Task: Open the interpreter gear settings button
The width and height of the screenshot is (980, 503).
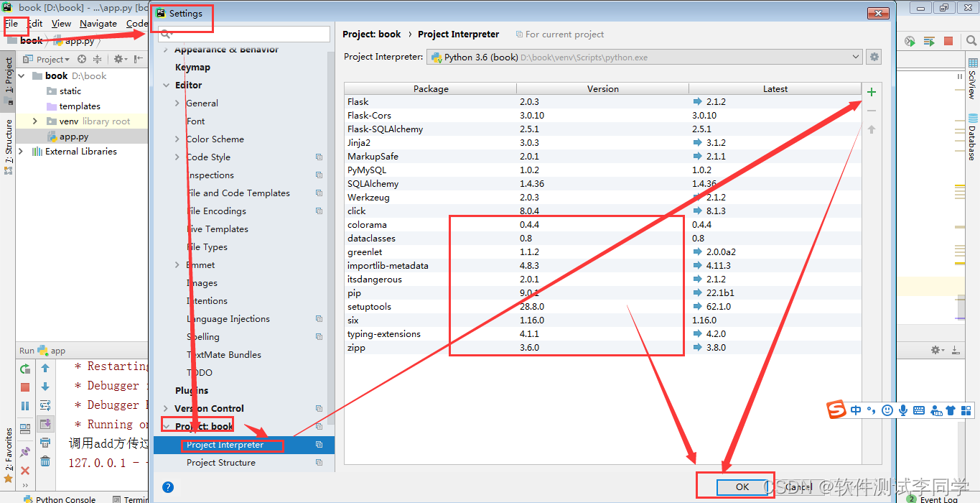Action: coord(874,57)
